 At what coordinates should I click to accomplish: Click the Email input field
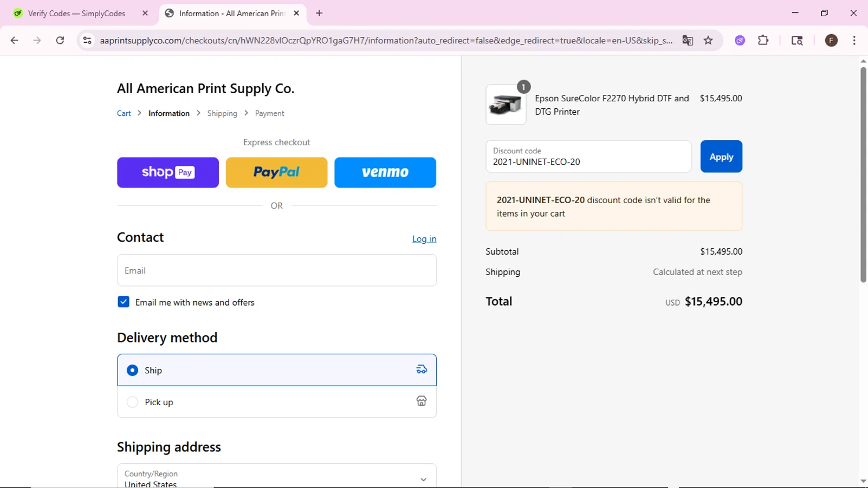pyautogui.click(x=277, y=270)
